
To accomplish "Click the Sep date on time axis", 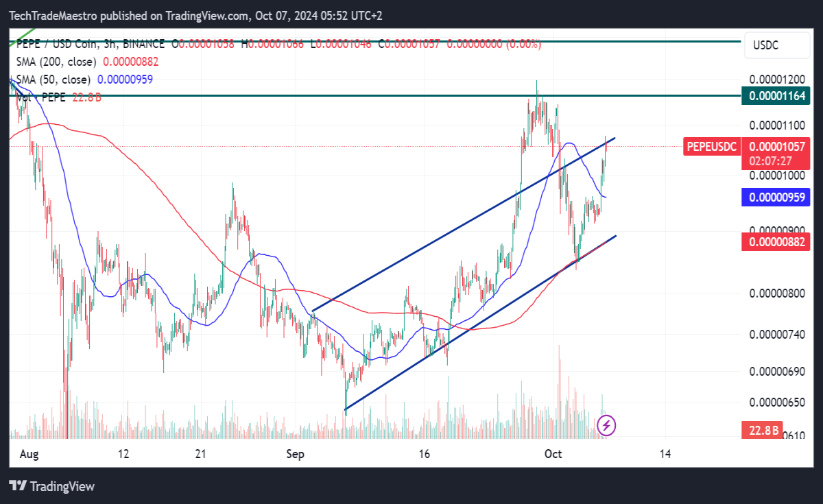I will click(295, 454).
